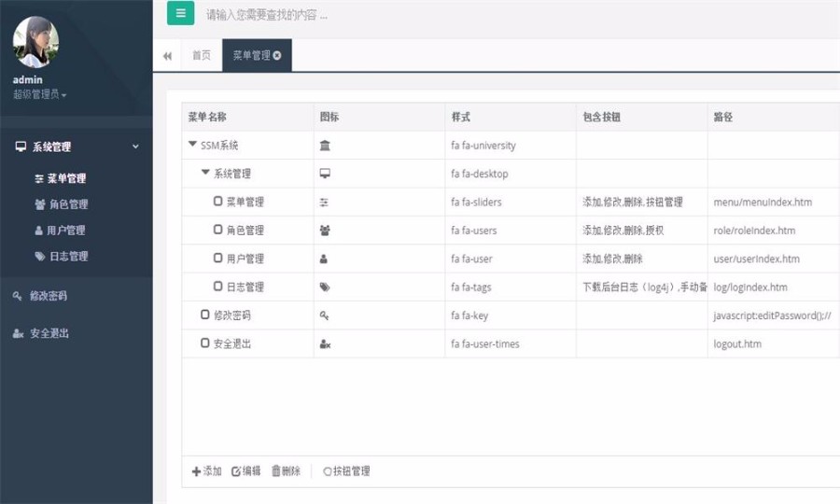Select the SSM系统 tree row label
Screen dimensions: 840x504
[x=219, y=146]
